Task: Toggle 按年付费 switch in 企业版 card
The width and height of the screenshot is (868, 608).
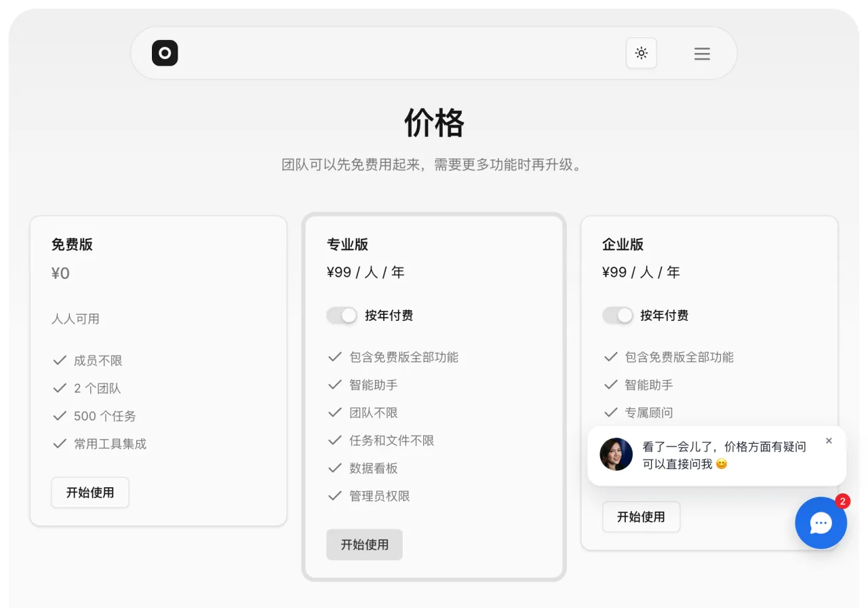Action: tap(618, 316)
